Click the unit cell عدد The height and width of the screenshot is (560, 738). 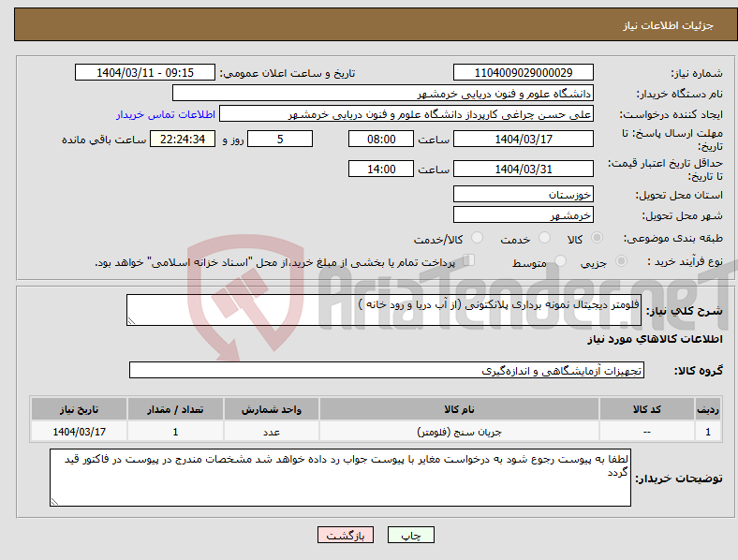pyautogui.click(x=272, y=431)
